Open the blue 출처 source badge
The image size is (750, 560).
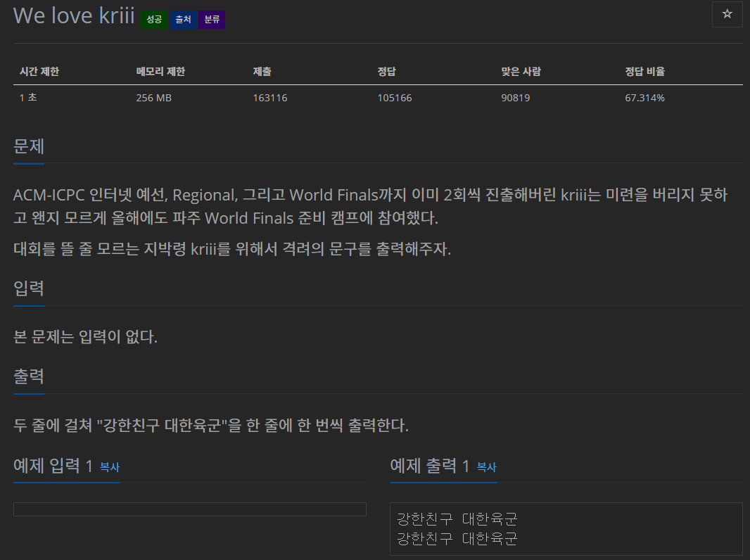tap(183, 20)
